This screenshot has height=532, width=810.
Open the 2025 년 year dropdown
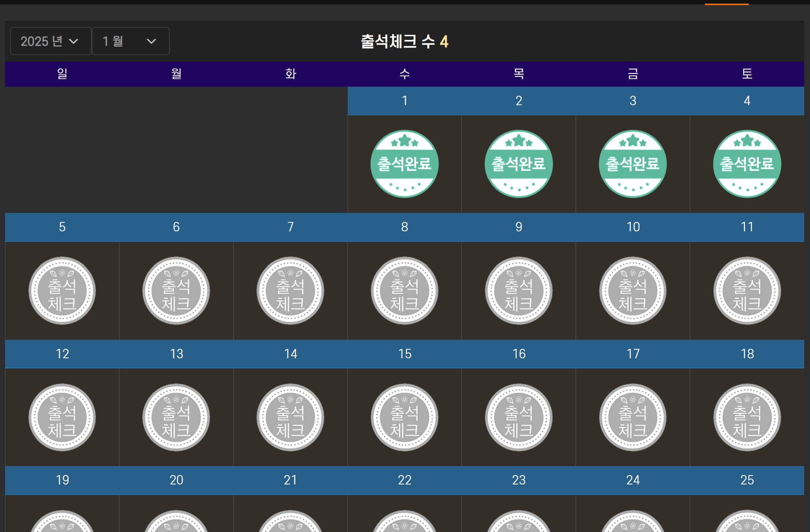click(51, 41)
